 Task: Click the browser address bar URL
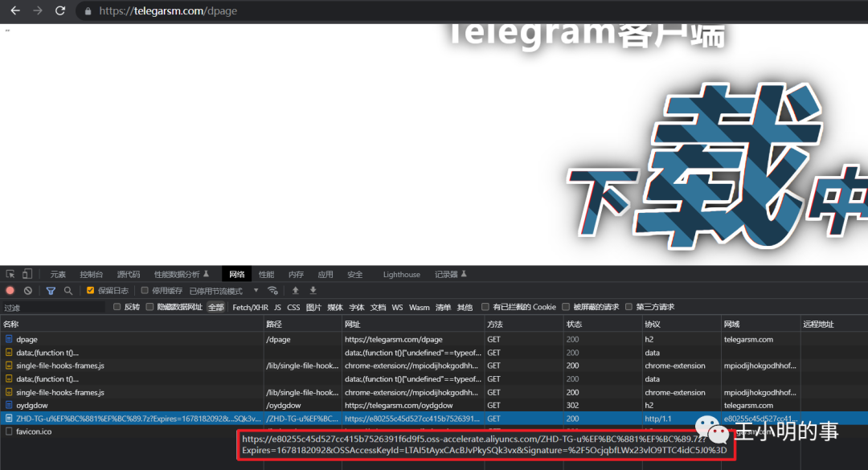[x=168, y=11]
